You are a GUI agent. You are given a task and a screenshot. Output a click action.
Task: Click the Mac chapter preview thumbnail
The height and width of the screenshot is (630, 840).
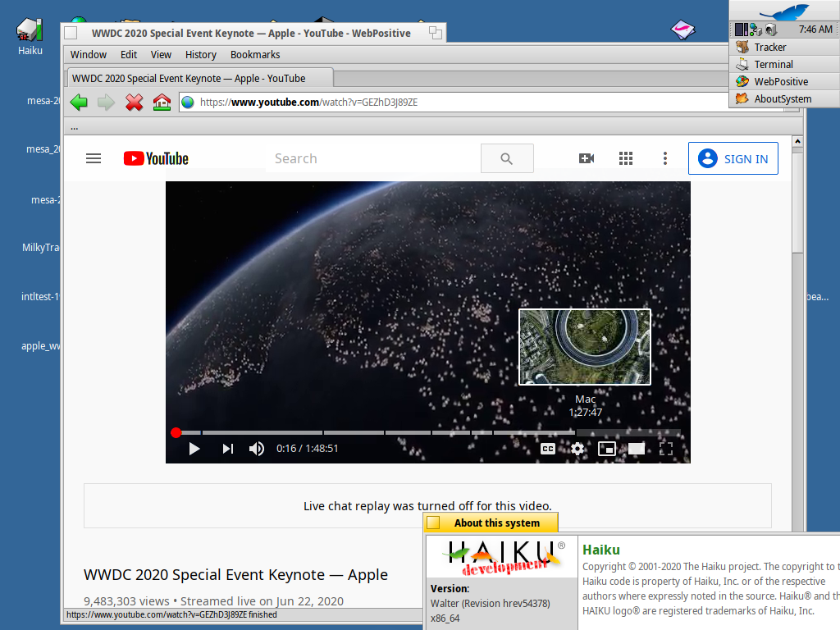(585, 347)
